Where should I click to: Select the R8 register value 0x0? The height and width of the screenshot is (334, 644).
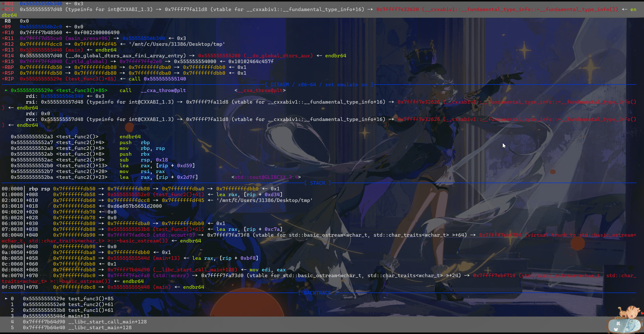tap(24, 21)
